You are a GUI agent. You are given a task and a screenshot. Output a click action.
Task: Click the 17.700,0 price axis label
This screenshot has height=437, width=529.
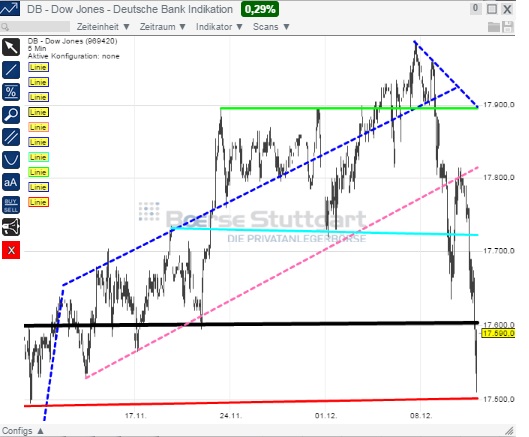pyautogui.click(x=499, y=251)
